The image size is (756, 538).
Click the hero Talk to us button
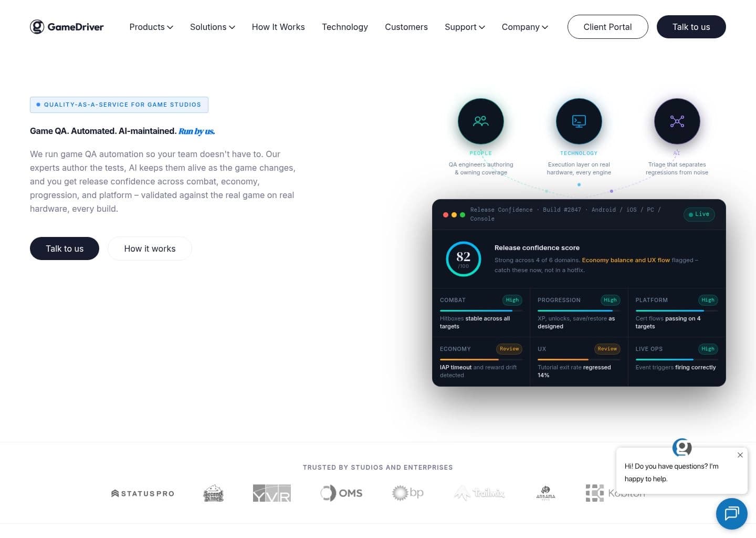pos(65,249)
